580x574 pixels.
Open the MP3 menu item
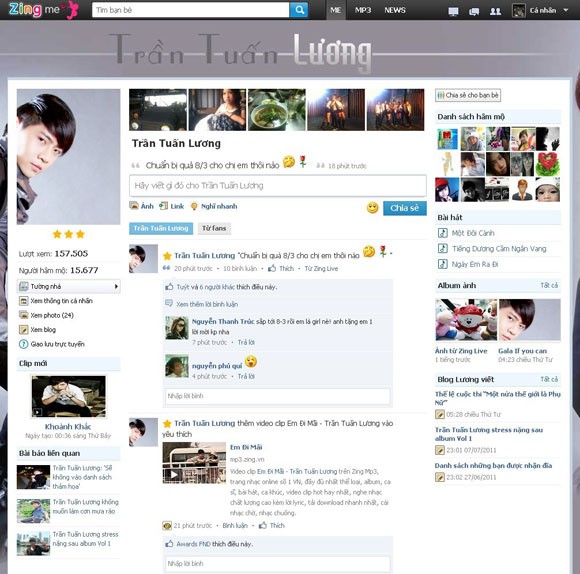coord(362,10)
